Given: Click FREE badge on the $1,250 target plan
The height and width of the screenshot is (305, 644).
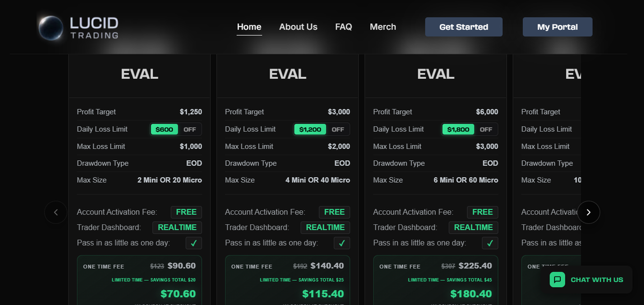Looking at the screenshot, I should (x=186, y=212).
